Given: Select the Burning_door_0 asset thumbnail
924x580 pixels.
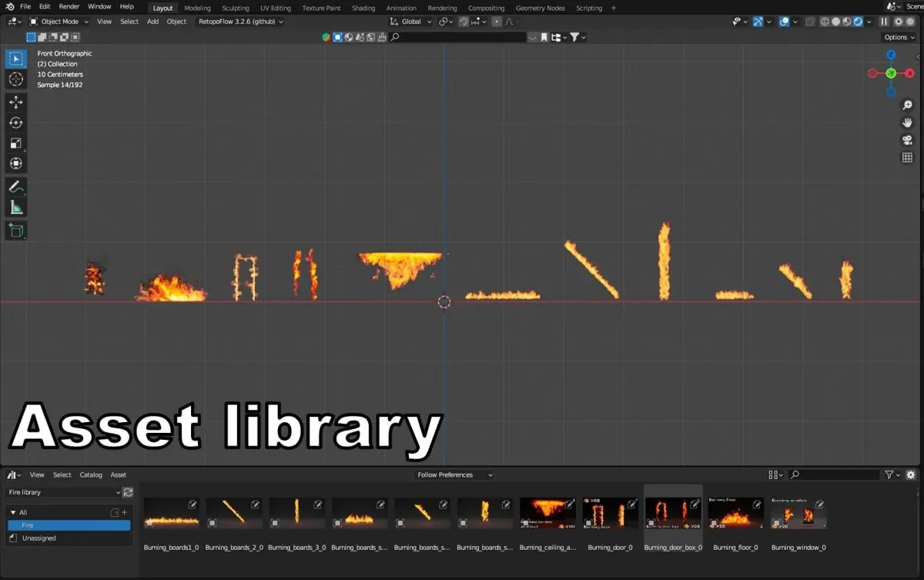Looking at the screenshot, I should click(x=611, y=513).
